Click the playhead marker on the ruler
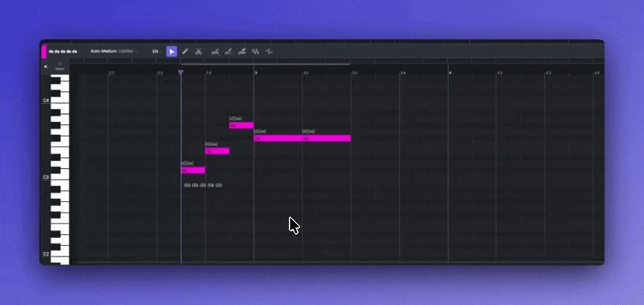The width and height of the screenshot is (644, 305). [181, 73]
